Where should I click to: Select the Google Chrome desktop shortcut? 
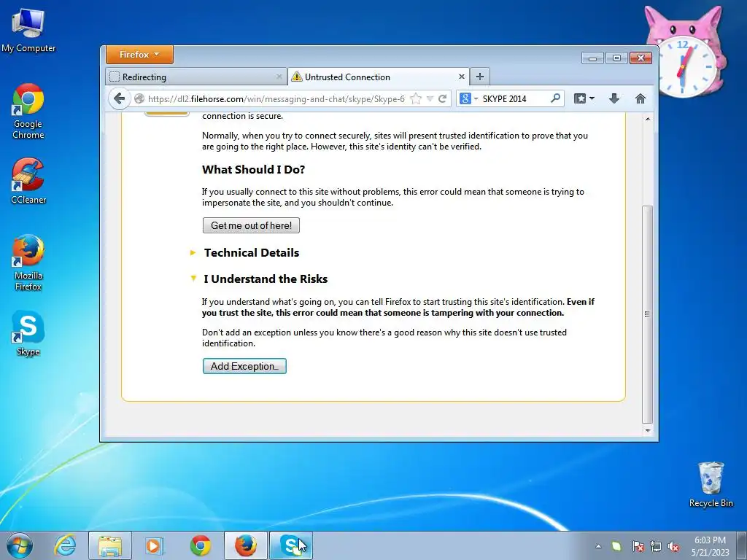pyautogui.click(x=28, y=112)
